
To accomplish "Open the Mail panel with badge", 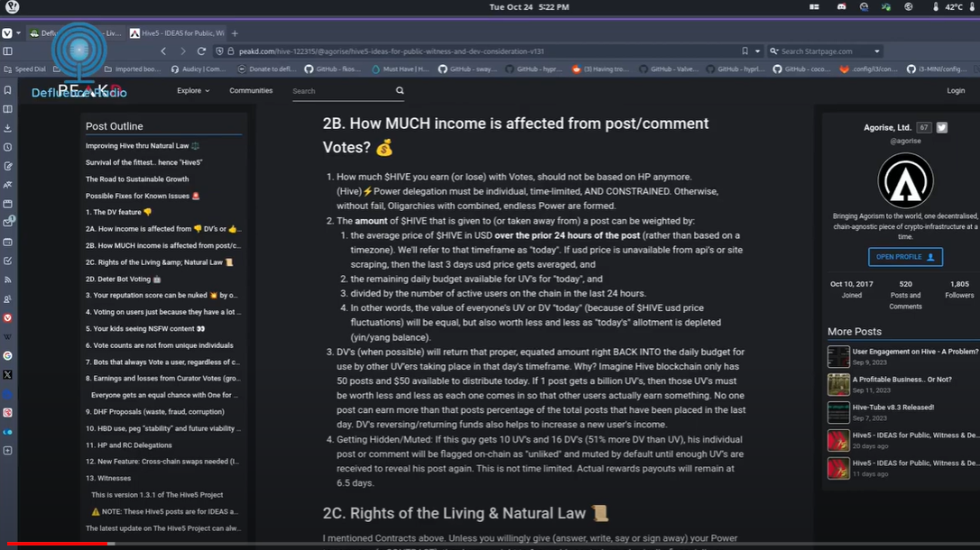I will (x=8, y=222).
